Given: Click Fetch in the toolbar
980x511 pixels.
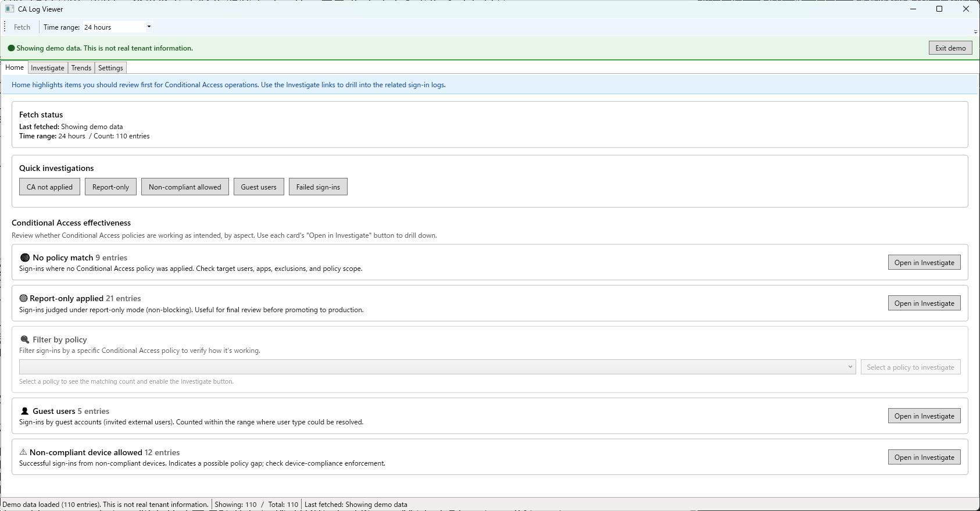Looking at the screenshot, I should point(22,27).
